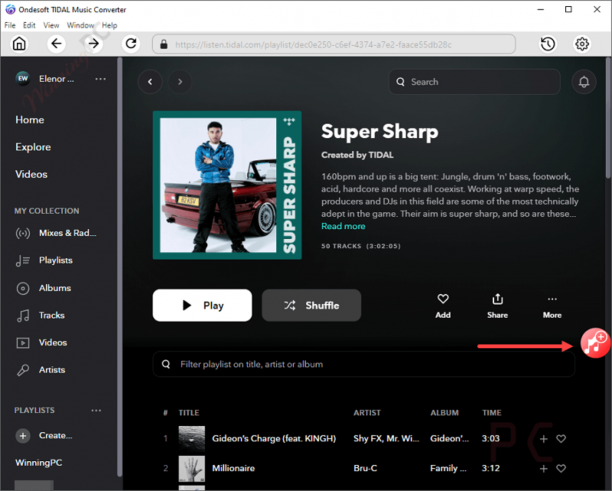Click Millionaire track thumbnail

pyautogui.click(x=192, y=468)
